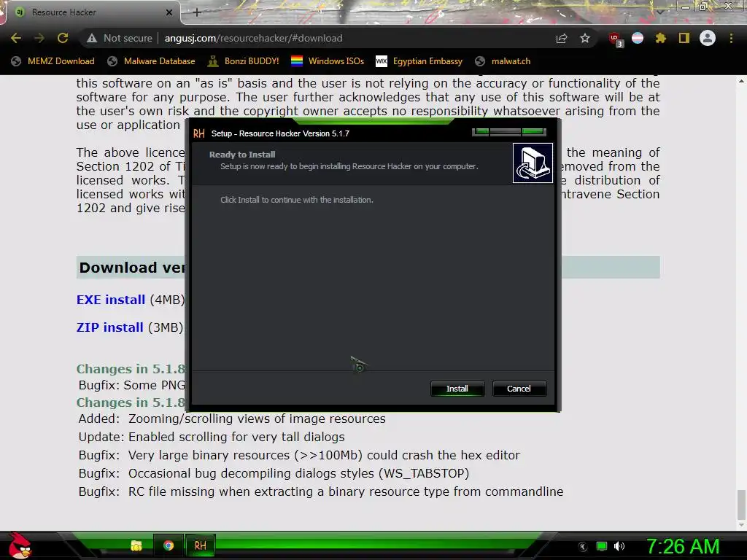Open the profile avatar menu

click(708, 38)
